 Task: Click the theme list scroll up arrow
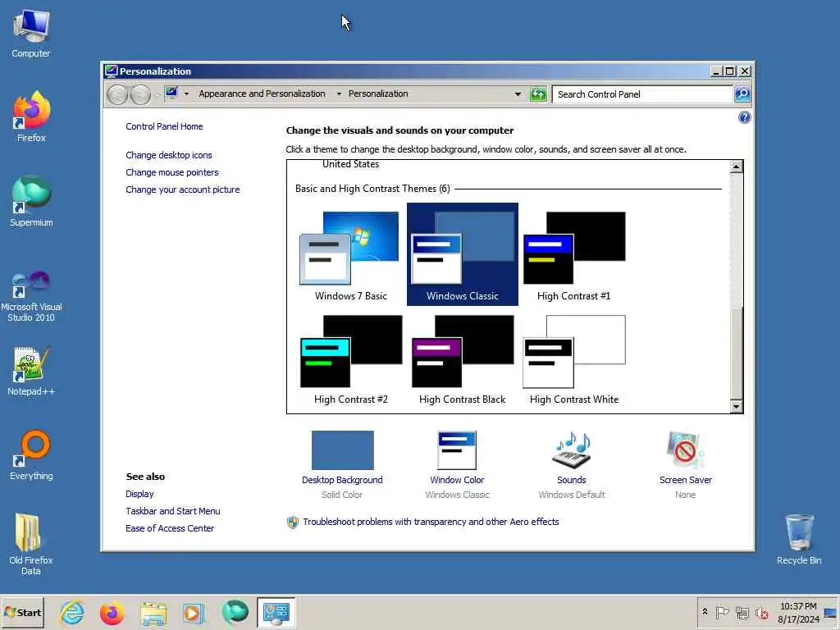737,167
